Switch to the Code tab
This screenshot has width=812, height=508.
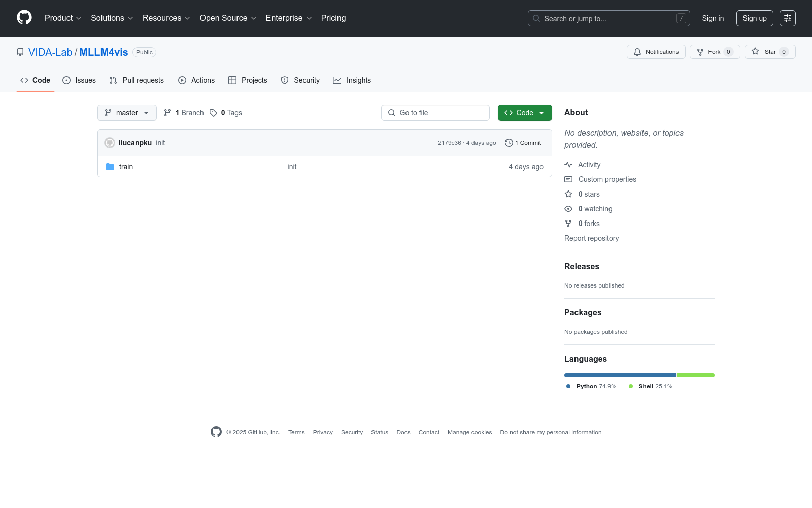click(36, 80)
